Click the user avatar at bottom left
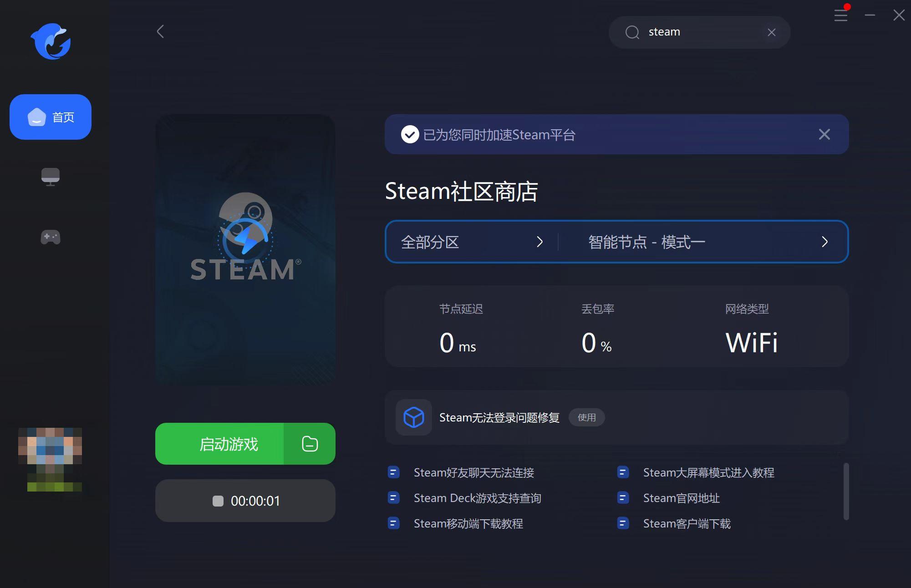This screenshot has width=911, height=588. tap(50, 460)
